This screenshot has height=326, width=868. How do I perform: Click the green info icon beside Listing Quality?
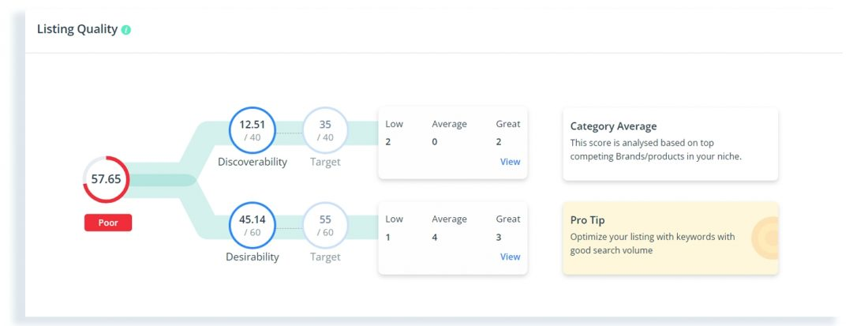126,30
